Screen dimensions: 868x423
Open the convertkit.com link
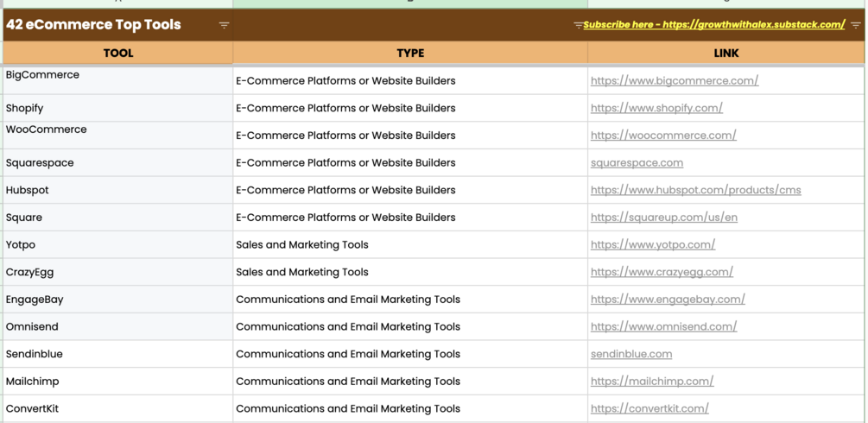(649, 408)
